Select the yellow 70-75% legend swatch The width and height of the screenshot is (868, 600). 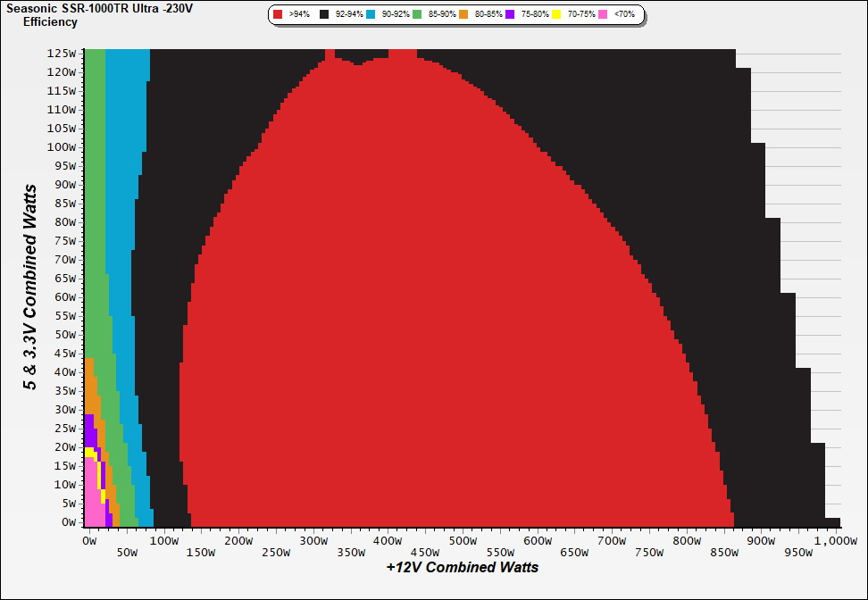tap(556, 15)
